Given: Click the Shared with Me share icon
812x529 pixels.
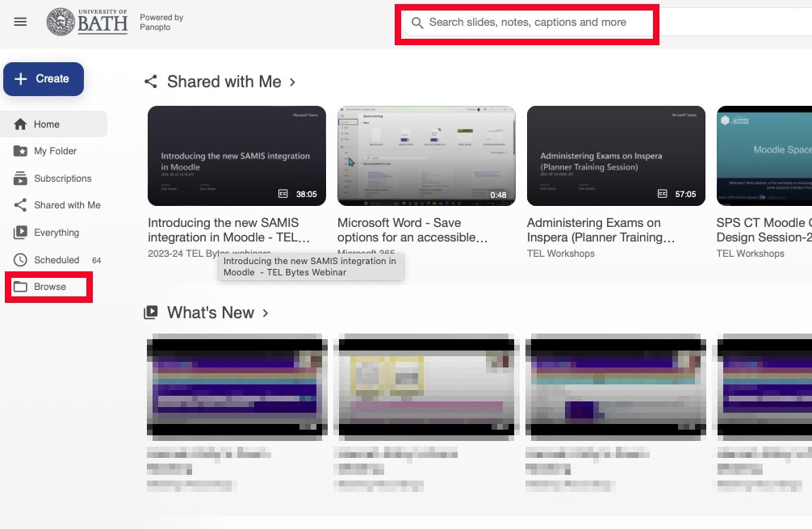Looking at the screenshot, I should click(20, 205).
